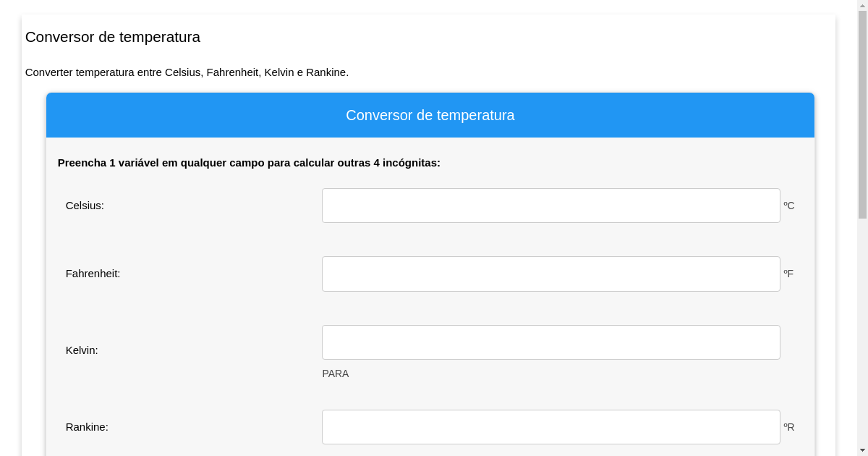Click the scrollbar up arrow

click(863, 5)
